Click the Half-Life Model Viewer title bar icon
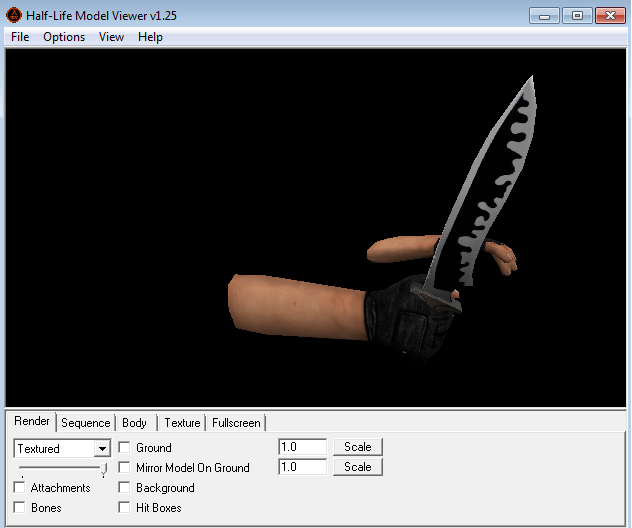This screenshot has width=632, height=528. click(14, 16)
